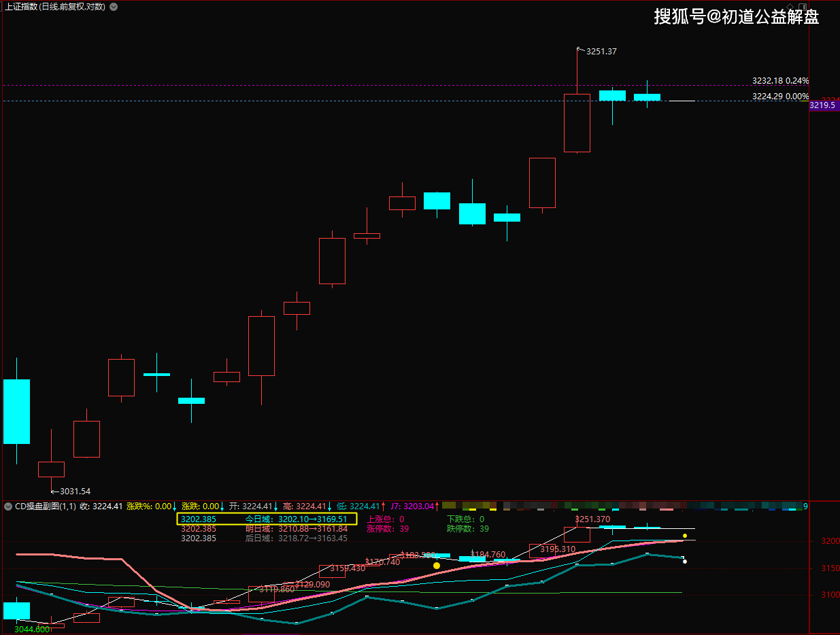Viewport: 840px width, 635px height.
Task: Click the 3031.54 low price marker
Action: (x=74, y=491)
